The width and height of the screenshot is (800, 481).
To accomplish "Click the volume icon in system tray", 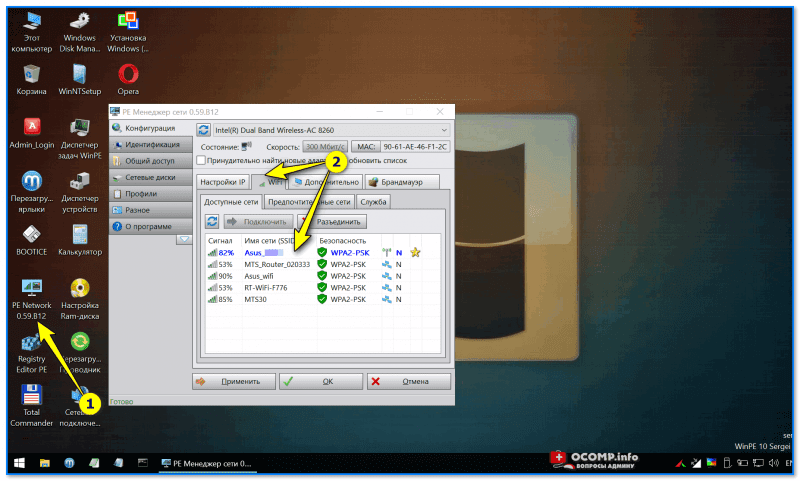I will coord(773,463).
